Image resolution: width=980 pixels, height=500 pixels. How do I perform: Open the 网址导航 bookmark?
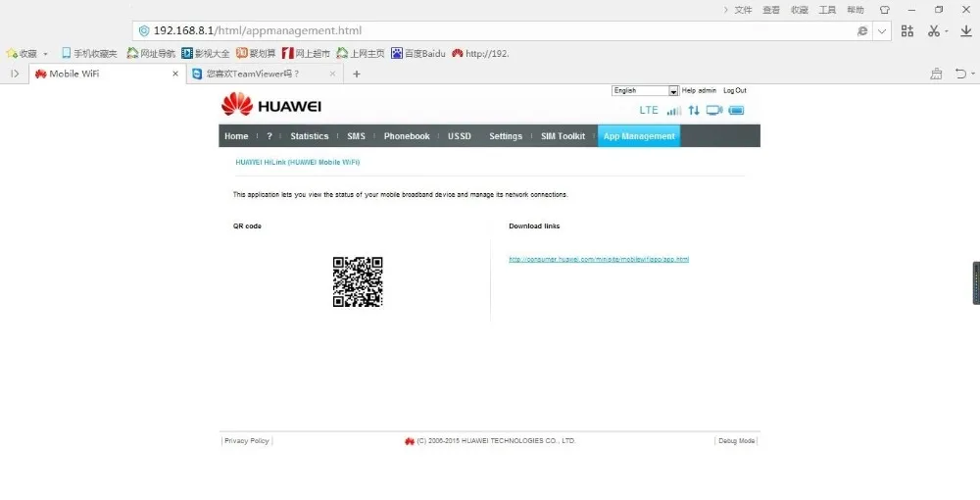pos(151,54)
